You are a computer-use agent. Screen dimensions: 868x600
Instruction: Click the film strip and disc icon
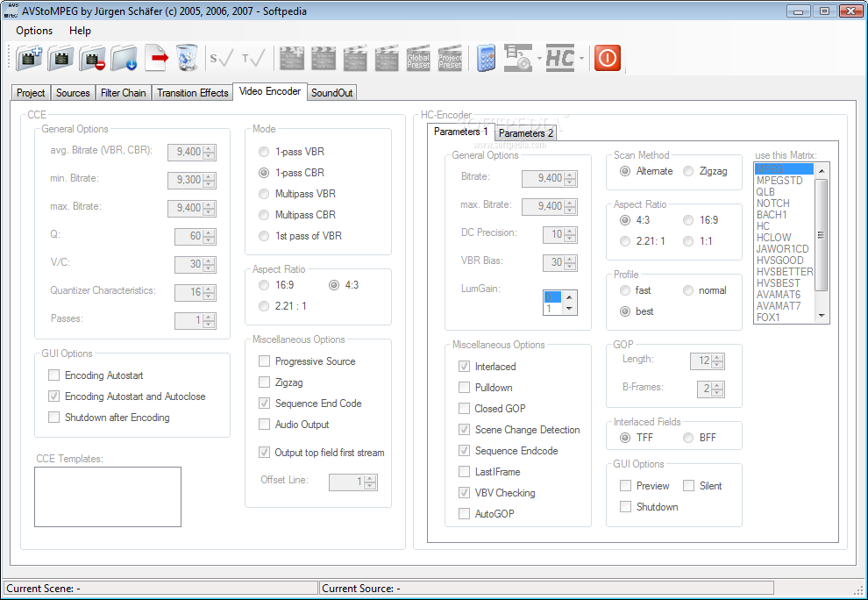(517, 58)
